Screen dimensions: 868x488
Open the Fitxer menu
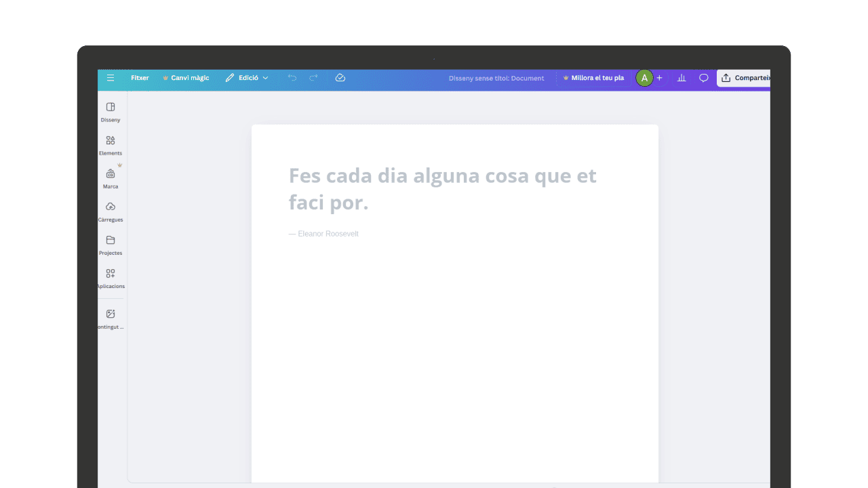pyautogui.click(x=140, y=78)
